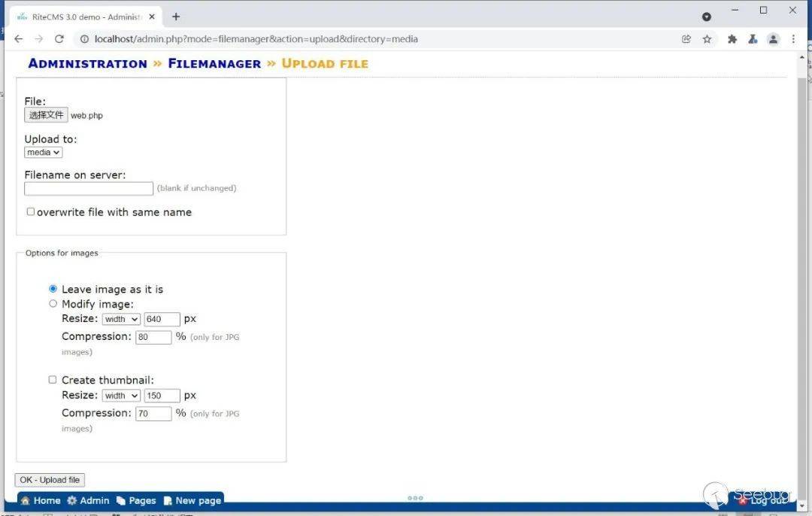The width and height of the screenshot is (812, 516).
Task: Click the thumbnail size field containing 150
Action: coord(162,396)
